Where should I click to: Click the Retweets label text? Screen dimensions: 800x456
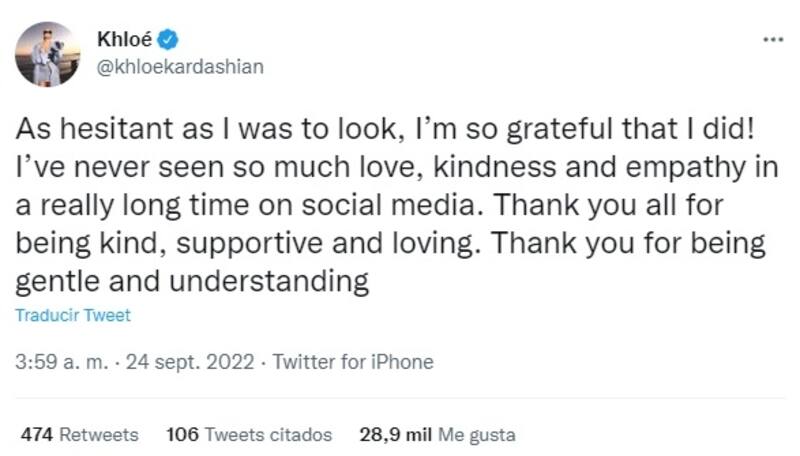click(100, 435)
